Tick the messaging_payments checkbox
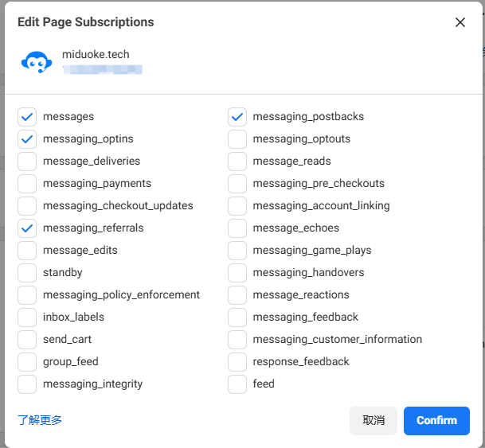485x448 pixels. point(27,184)
